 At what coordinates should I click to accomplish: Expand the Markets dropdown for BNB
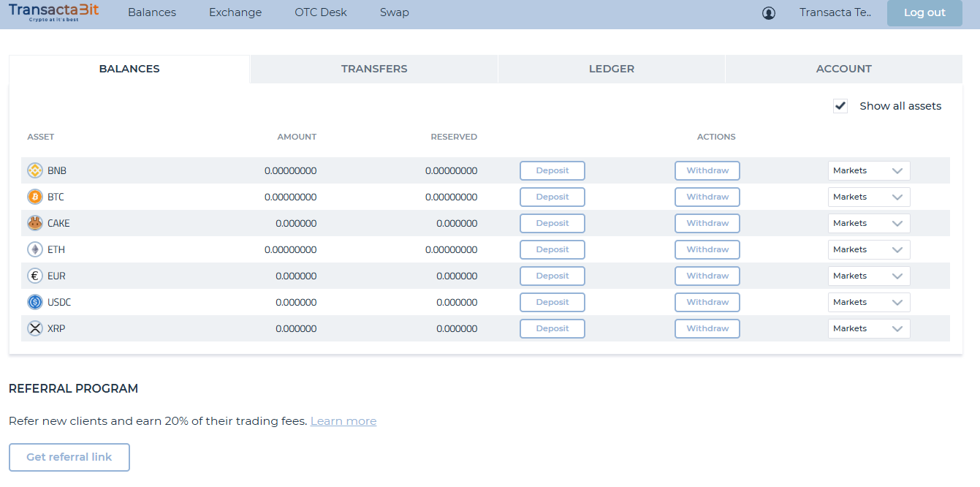(868, 170)
